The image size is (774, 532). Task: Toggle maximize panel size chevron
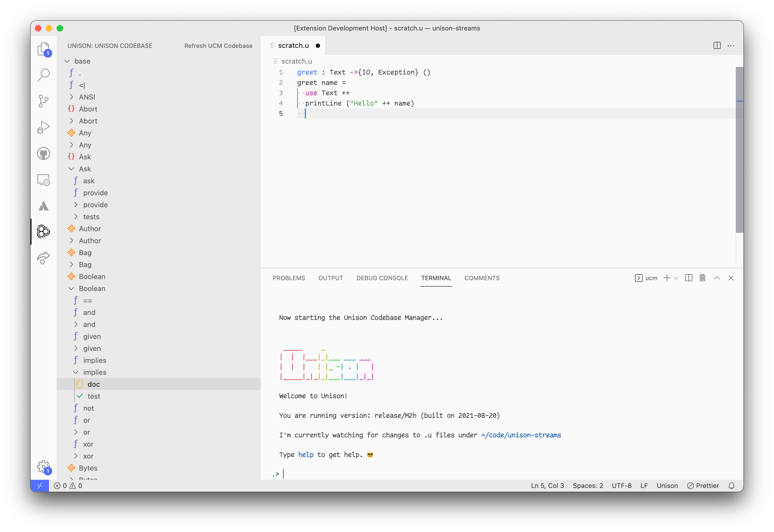(x=717, y=278)
